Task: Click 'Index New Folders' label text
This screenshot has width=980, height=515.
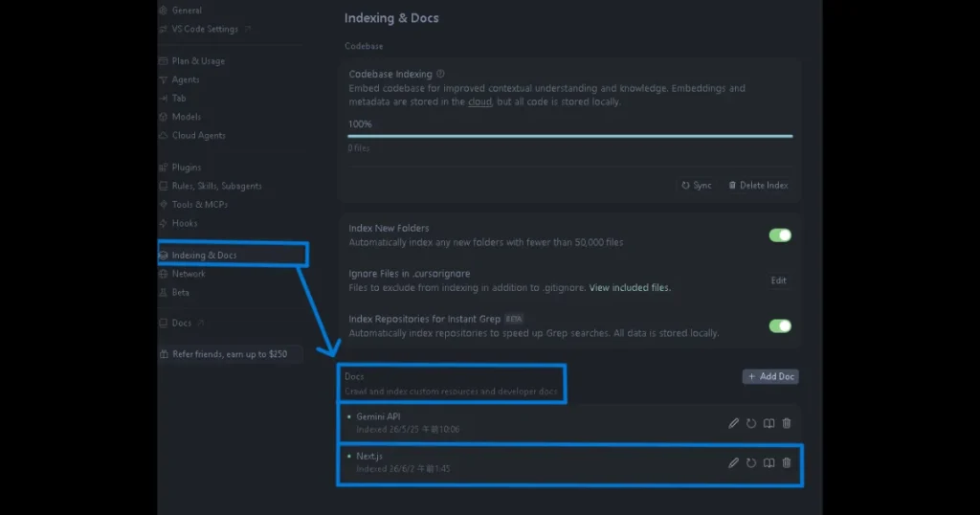Action: (x=389, y=228)
